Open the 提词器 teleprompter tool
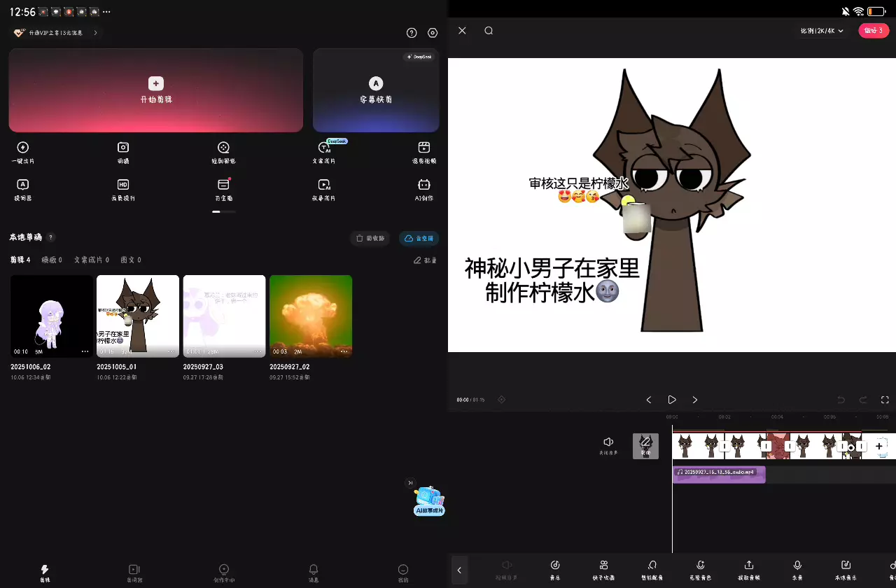 click(x=22, y=185)
